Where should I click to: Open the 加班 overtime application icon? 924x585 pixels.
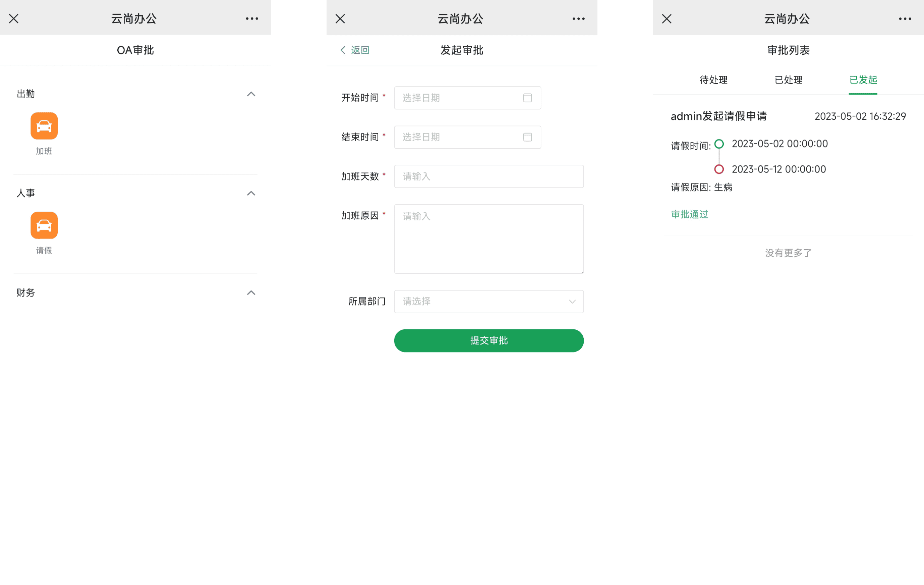tap(44, 126)
